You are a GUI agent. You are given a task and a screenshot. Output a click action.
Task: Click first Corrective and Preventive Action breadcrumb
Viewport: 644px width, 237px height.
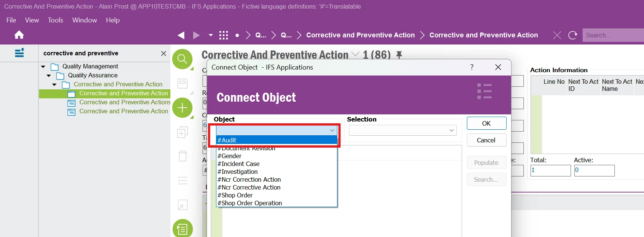point(361,35)
